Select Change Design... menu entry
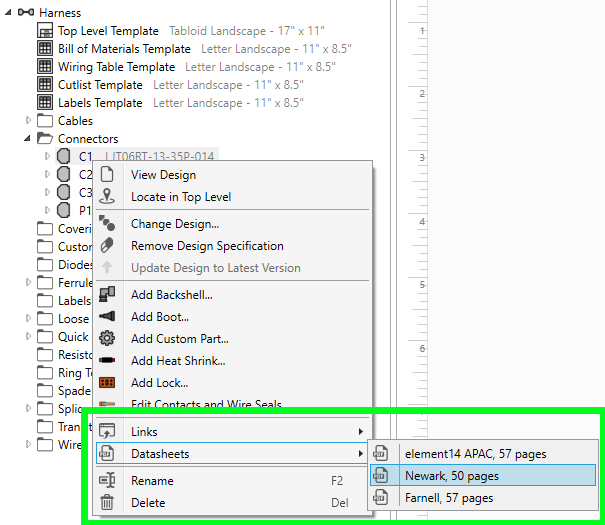Image resolution: width=605 pixels, height=525 pixels. [x=233, y=223]
